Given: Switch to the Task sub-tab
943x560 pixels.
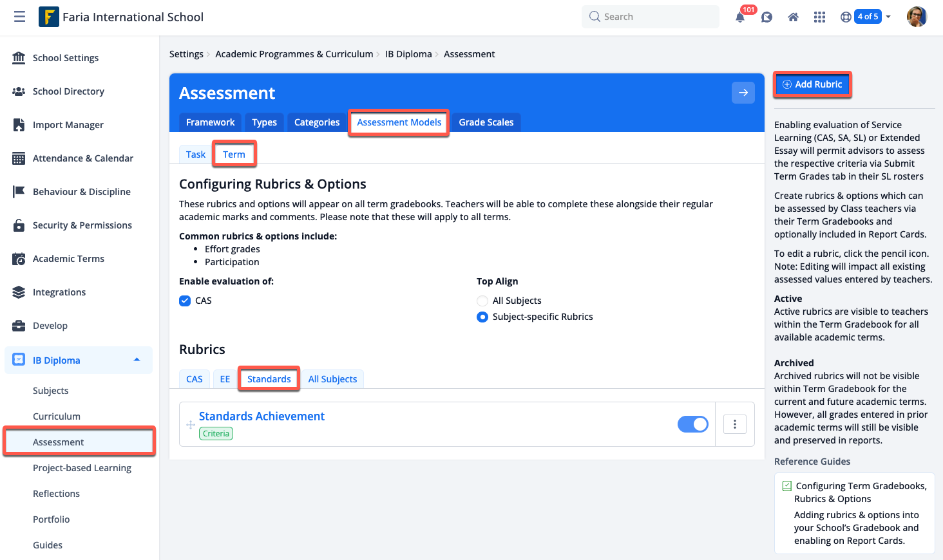Looking at the screenshot, I should click(195, 154).
